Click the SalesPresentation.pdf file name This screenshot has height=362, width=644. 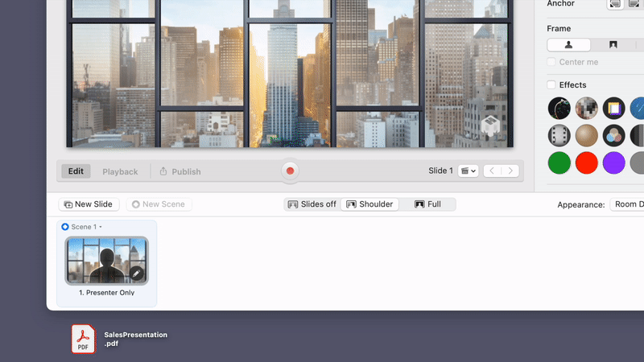pyautogui.click(x=135, y=339)
